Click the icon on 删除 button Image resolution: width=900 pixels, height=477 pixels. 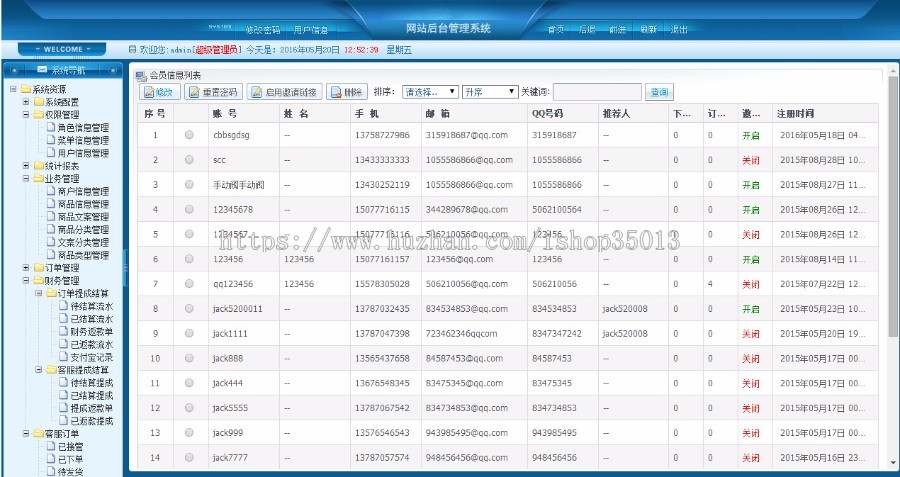[x=336, y=92]
